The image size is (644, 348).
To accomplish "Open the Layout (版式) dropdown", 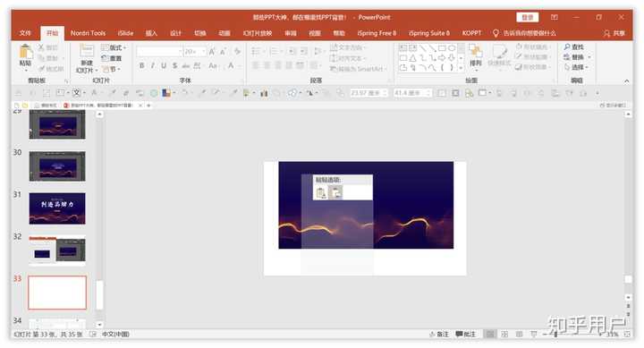I will [114, 47].
